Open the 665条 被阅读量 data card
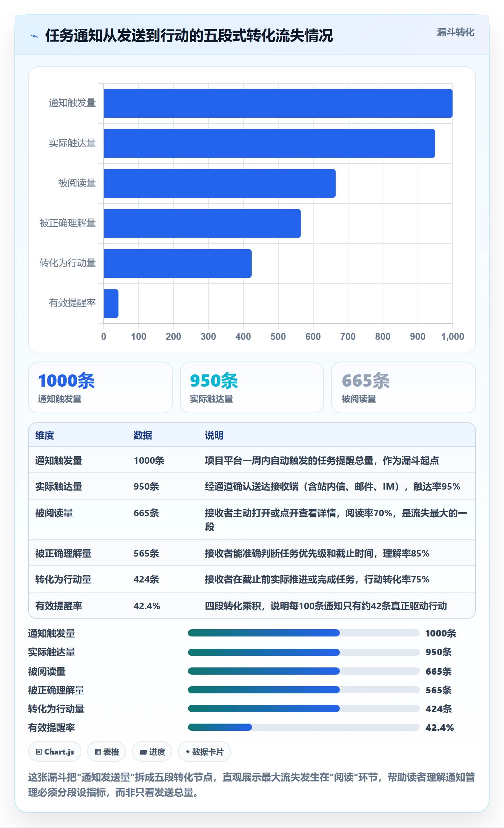Viewport: 504px width, 828px height. (x=404, y=387)
